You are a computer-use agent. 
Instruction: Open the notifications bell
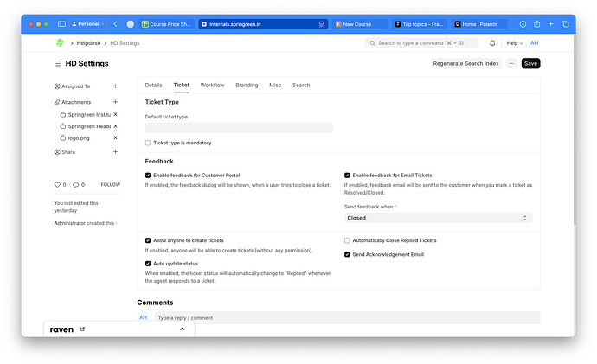(x=492, y=42)
